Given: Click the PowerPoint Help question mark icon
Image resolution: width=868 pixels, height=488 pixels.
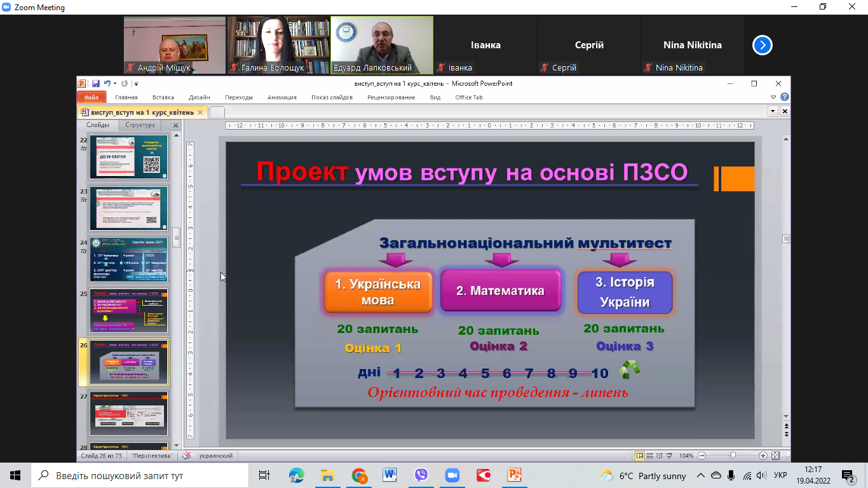Looking at the screenshot, I should (785, 97).
